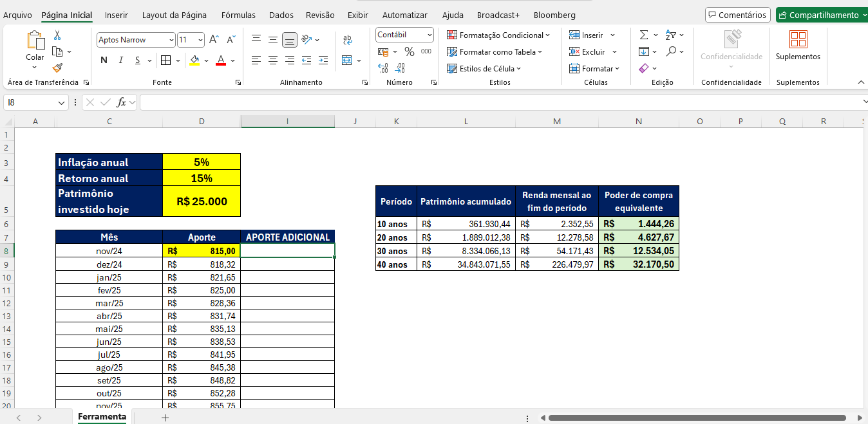This screenshot has width=868, height=424.
Task: Expand Formatar como Tabela options
Action: coord(495,51)
